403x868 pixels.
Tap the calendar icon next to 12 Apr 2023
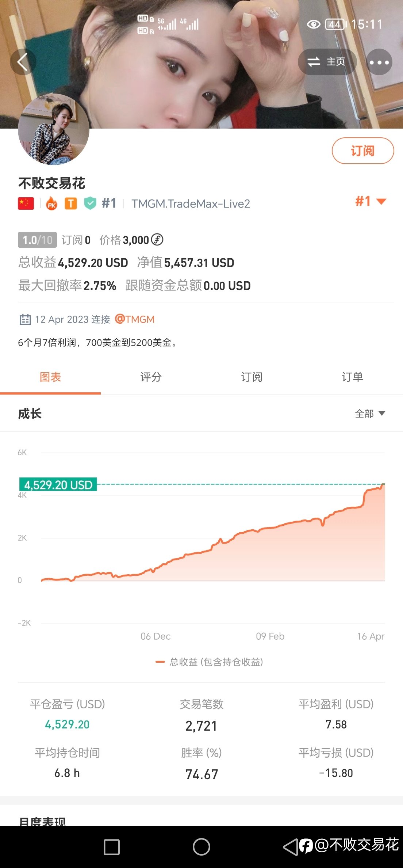(25, 319)
